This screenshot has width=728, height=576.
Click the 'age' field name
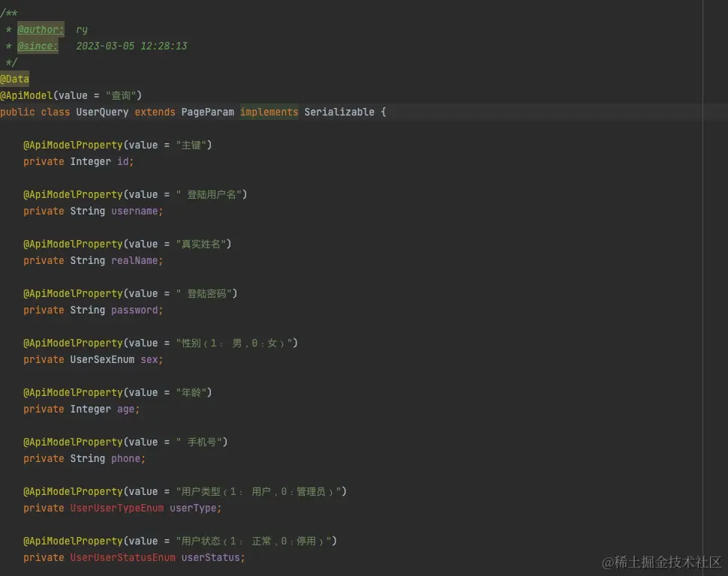125,409
